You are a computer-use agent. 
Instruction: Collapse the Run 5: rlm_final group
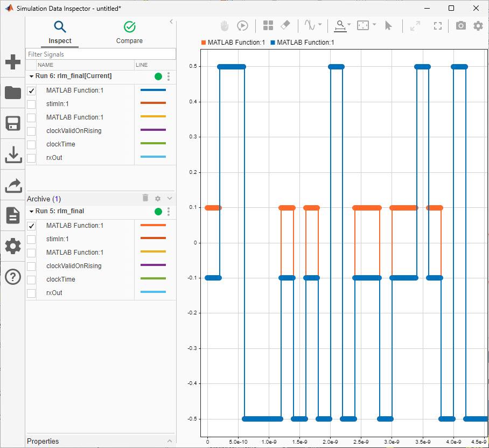tap(31, 212)
